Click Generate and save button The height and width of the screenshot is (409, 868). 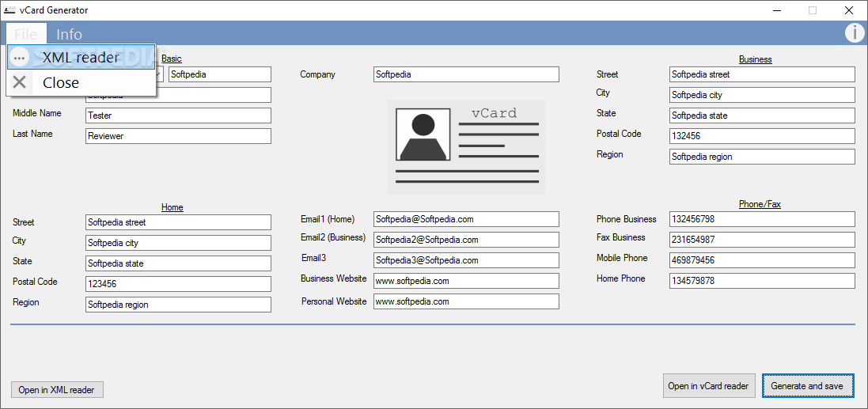[807, 386]
